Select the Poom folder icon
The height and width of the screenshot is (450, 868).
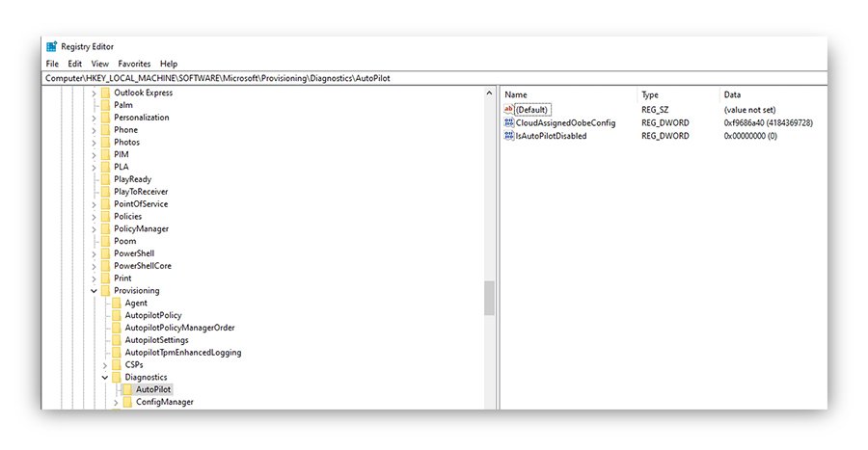pos(105,241)
